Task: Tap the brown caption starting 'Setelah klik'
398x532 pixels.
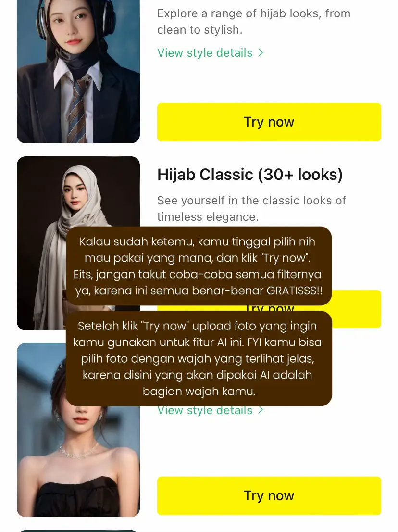Action: (x=199, y=359)
